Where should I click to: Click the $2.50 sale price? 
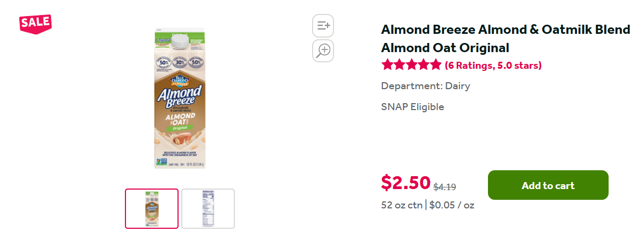point(405,183)
